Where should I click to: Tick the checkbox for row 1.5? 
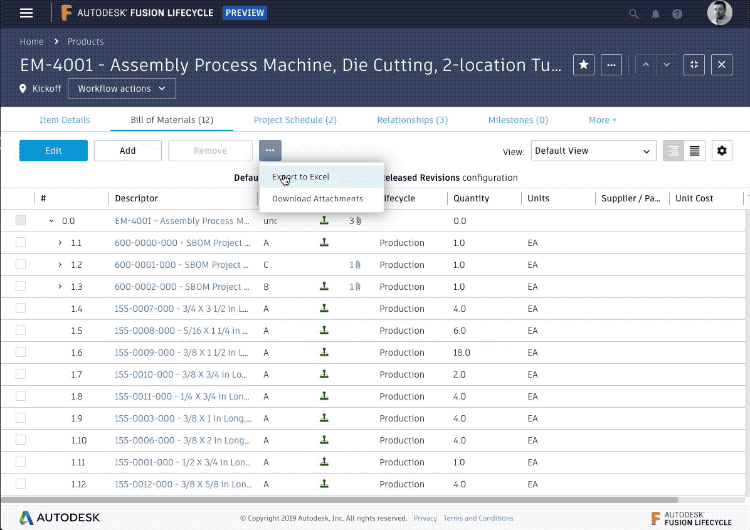coord(21,330)
